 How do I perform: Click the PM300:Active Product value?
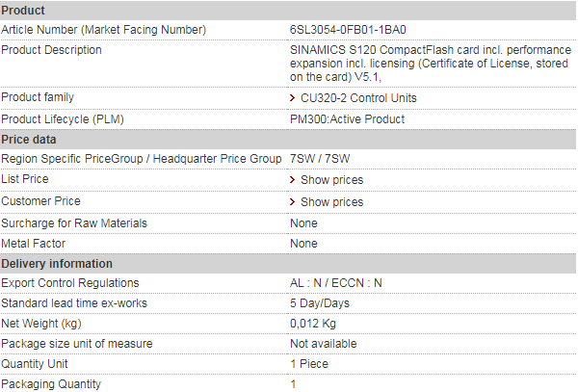pos(347,119)
